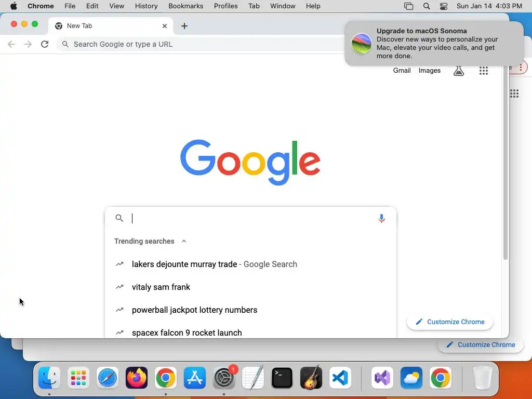532x399 pixels.
Task: Open the Apple menu
Action: point(14,6)
